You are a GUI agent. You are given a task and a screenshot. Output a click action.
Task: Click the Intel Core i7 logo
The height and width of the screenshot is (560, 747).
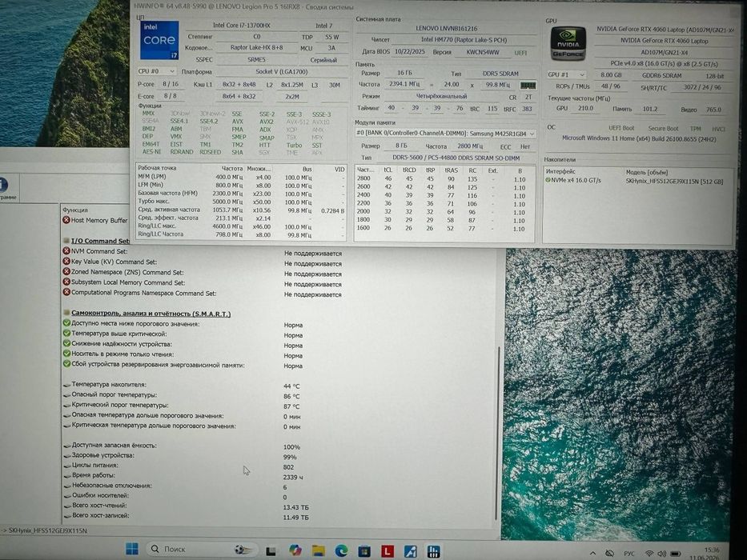point(159,40)
